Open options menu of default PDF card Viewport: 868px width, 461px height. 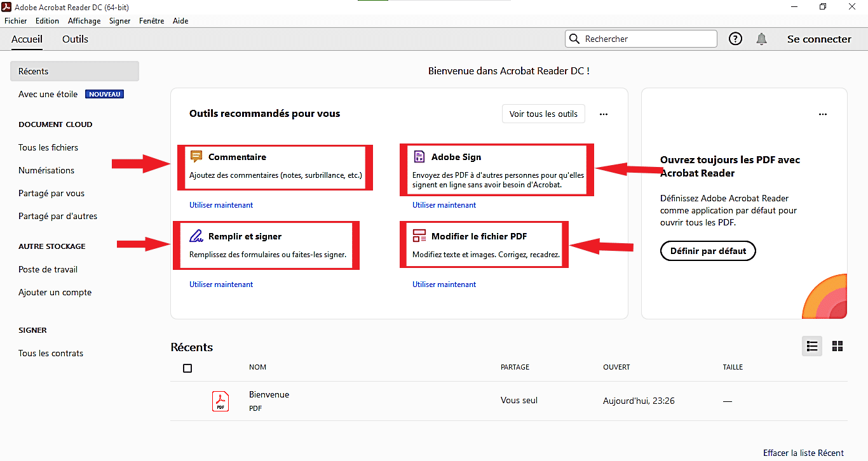pos(823,114)
